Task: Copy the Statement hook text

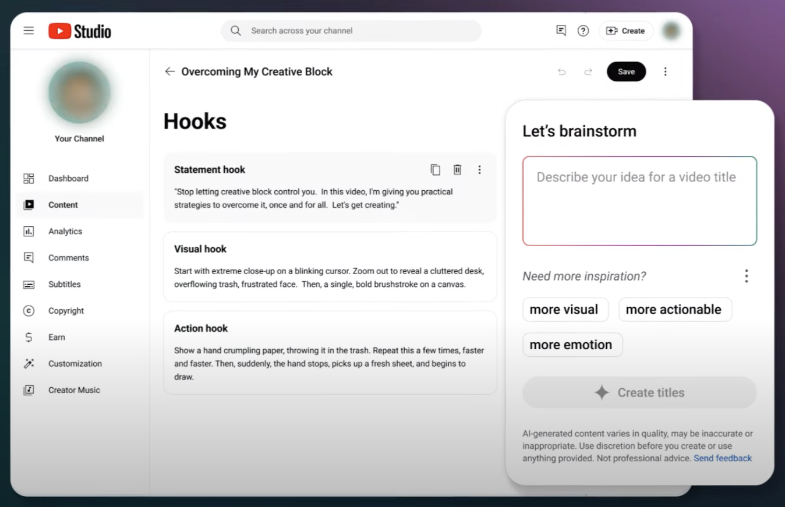Action: pos(435,170)
